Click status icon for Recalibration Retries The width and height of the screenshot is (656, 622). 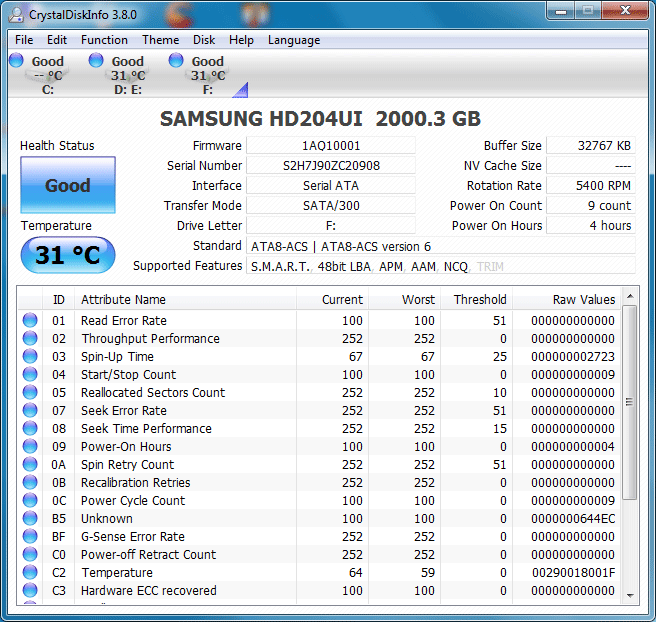coord(30,482)
